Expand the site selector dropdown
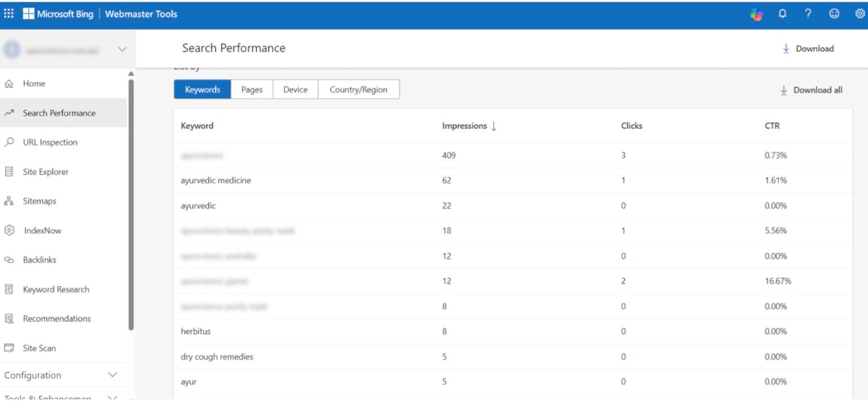 122,49
